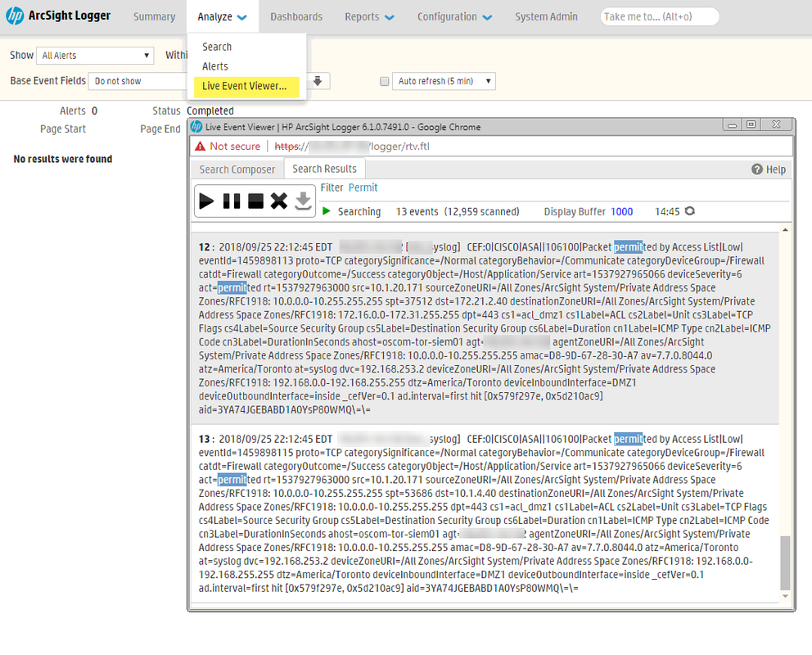Image resolution: width=812 pixels, height=655 pixels.
Task: Stop the live event search
Action: pos(256,201)
